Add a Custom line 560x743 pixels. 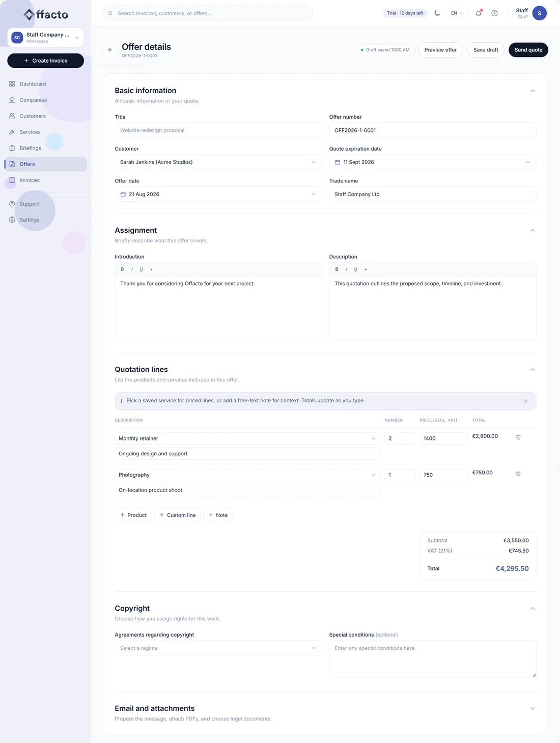pos(178,515)
